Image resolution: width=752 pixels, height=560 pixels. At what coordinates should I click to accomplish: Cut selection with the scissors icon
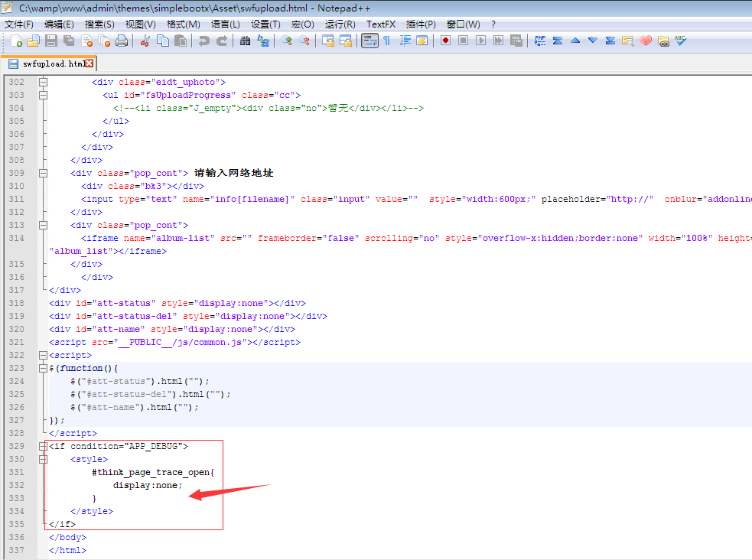click(x=145, y=41)
